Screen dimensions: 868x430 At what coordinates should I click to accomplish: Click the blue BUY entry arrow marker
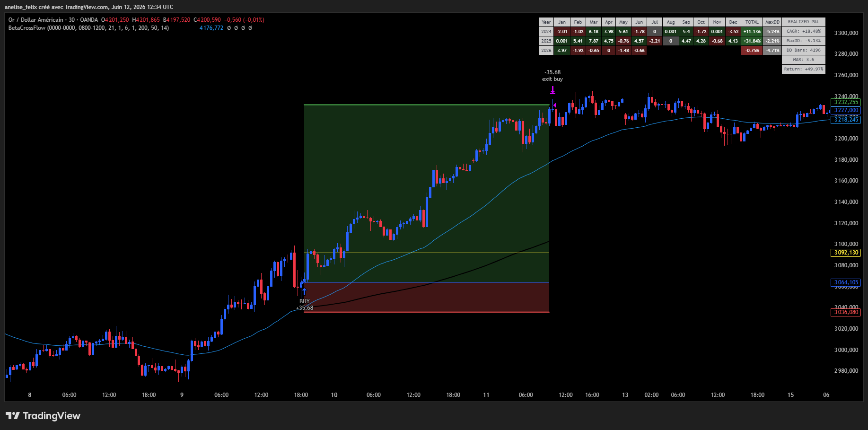[305, 292]
